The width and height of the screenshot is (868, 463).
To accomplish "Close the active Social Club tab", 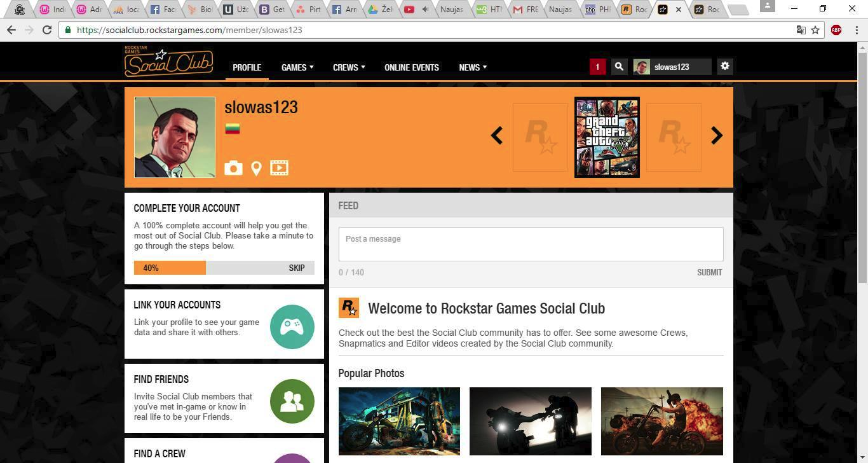I will point(679,10).
